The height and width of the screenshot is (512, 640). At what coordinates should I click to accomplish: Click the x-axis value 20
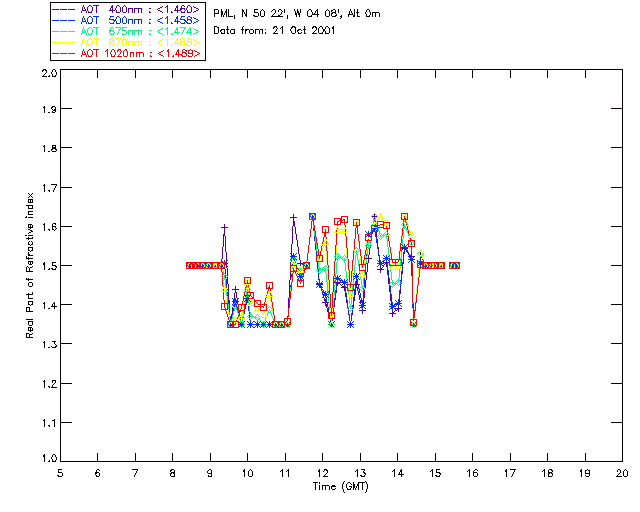(x=622, y=473)
